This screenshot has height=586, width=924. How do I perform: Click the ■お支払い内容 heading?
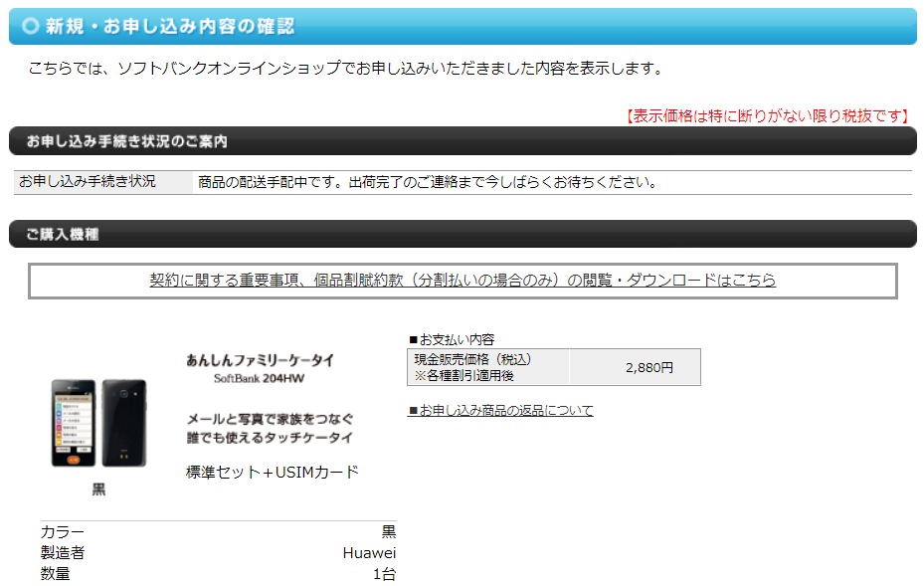[452, 339]
